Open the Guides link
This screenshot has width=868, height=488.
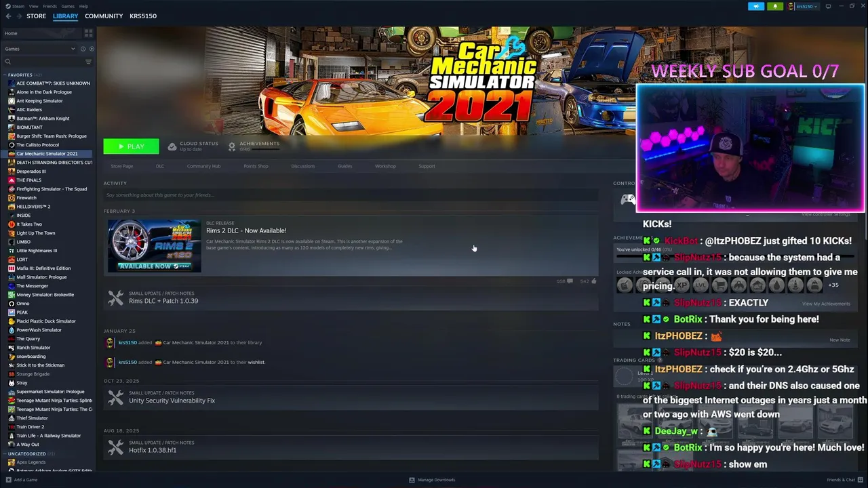point(345,166)
